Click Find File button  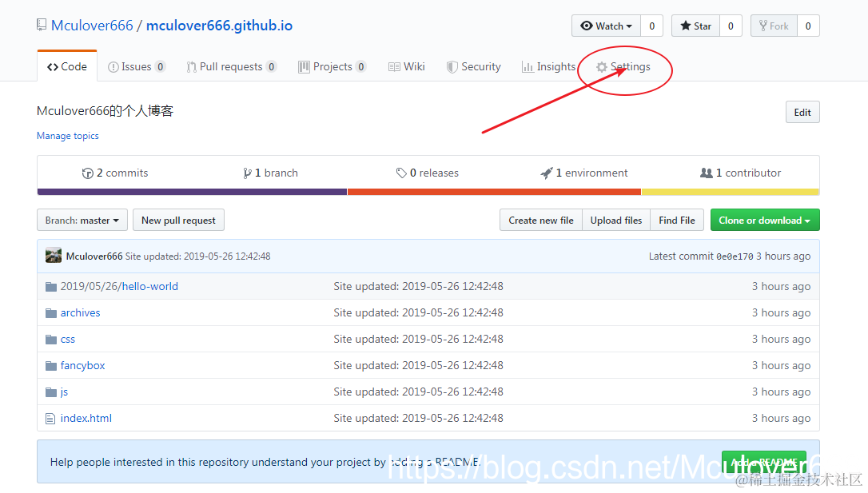pos(677,221)
